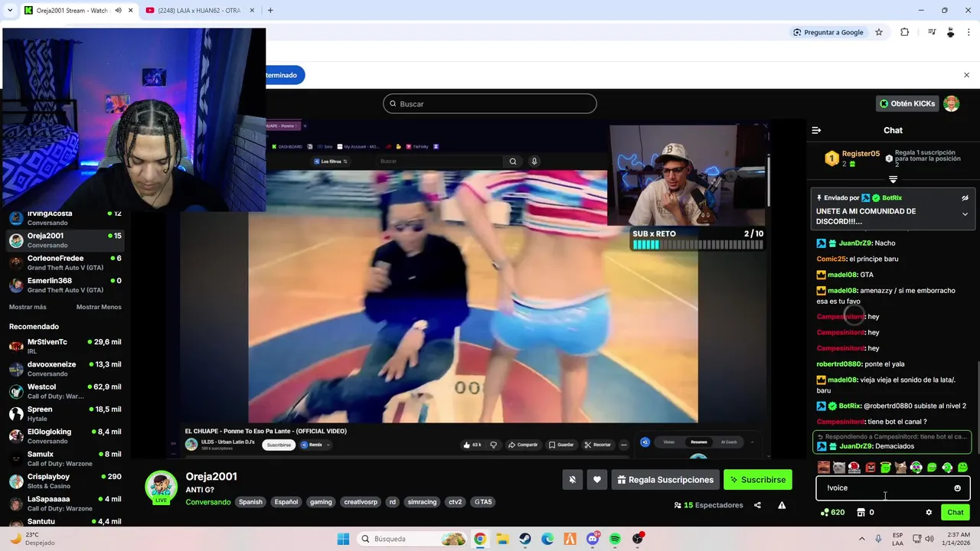The height and width of the screenshot is (551, 980).
Task: Click Preguntar a Google lens button
Action: (828, 32)
